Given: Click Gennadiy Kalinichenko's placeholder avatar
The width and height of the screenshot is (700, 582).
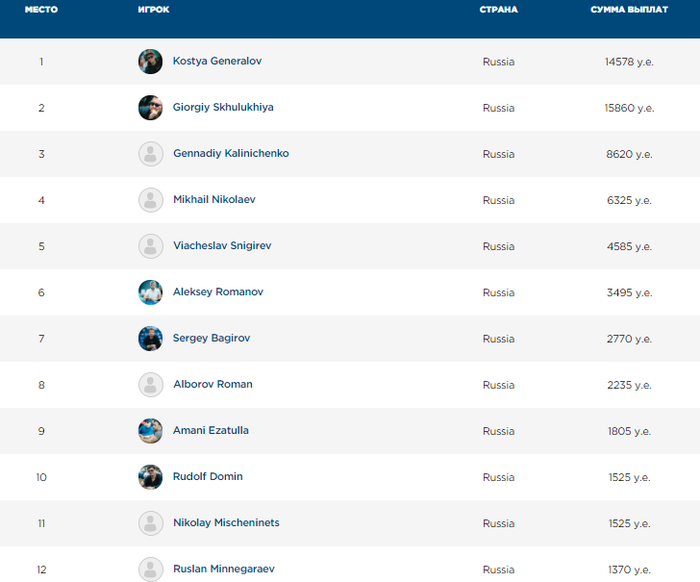Looking at the screenshot, I should [150, 154].
